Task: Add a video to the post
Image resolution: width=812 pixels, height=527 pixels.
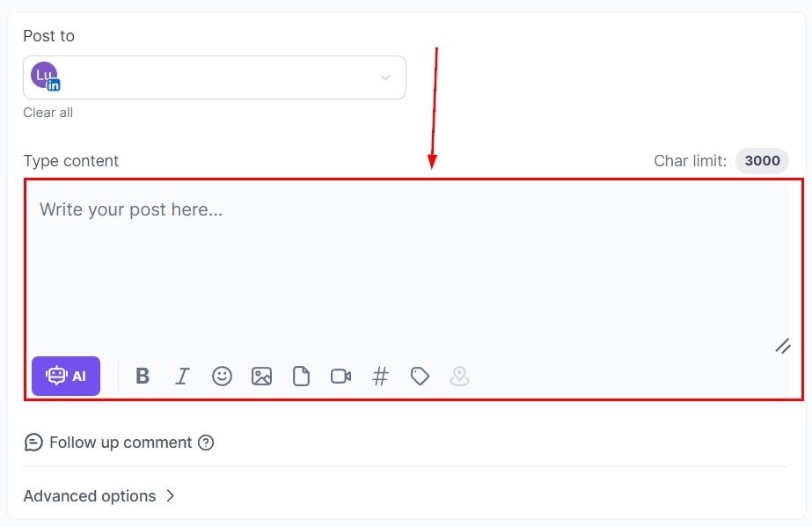Action: click(x=340, y=377)
